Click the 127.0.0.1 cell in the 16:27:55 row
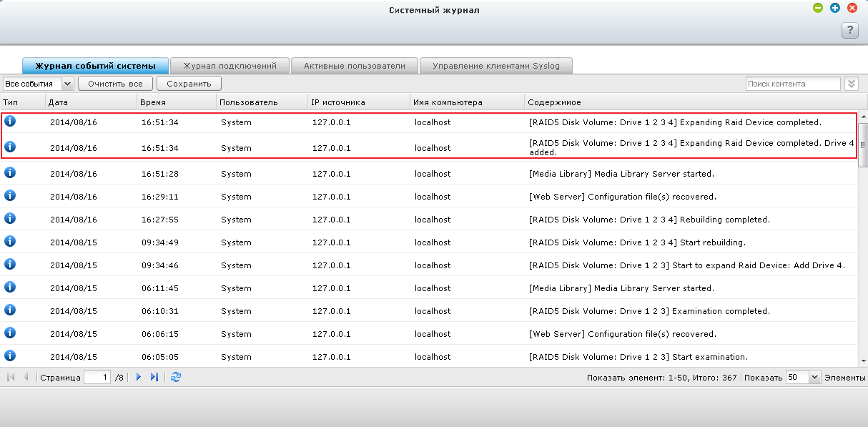Screen dimensions: 868x427 point(331,220)
